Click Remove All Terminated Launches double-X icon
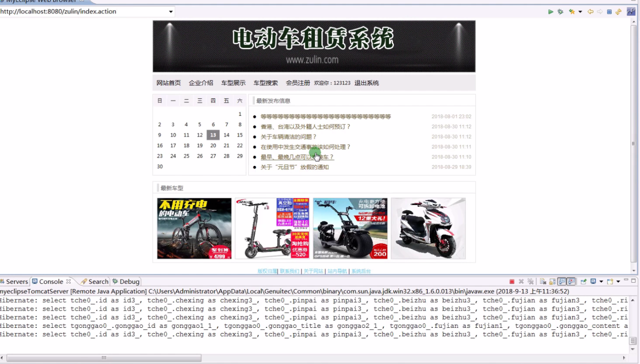Screen dimensions: 640x364 pos(530,282)
